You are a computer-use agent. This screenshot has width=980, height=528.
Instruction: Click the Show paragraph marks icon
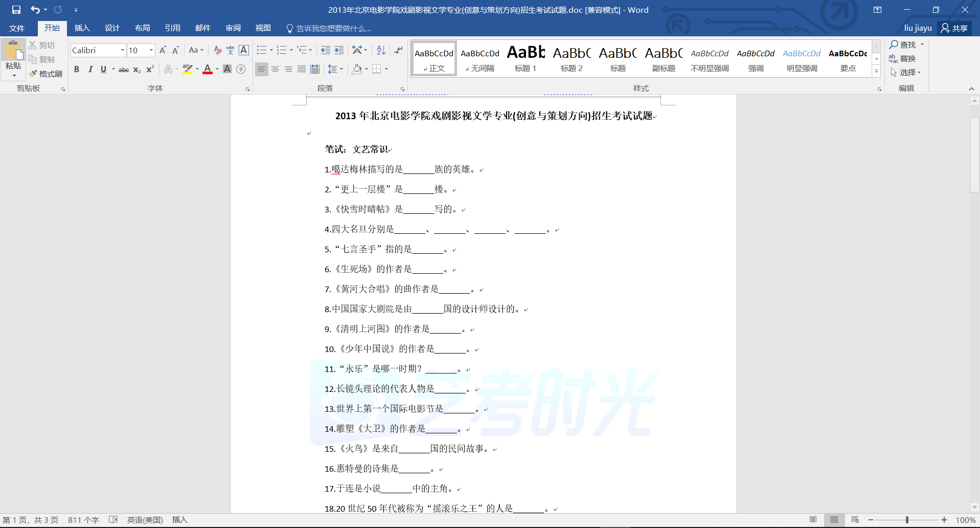pyautogui.click(x=398, y=50)
